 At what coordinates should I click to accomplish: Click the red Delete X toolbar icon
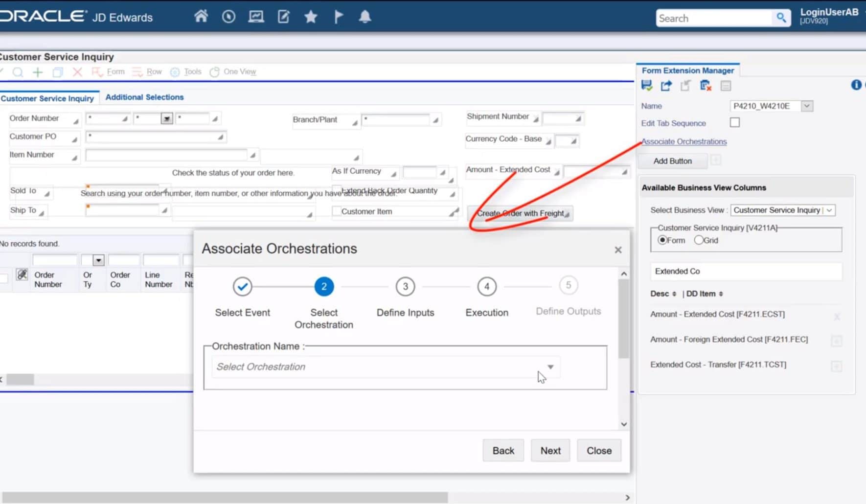[x=77, y=72]
